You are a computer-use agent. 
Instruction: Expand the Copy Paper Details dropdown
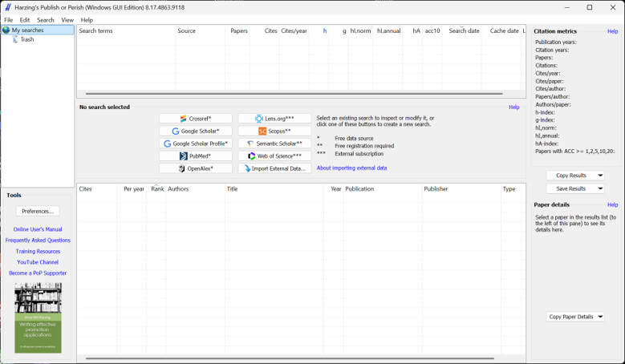point(600,317)
